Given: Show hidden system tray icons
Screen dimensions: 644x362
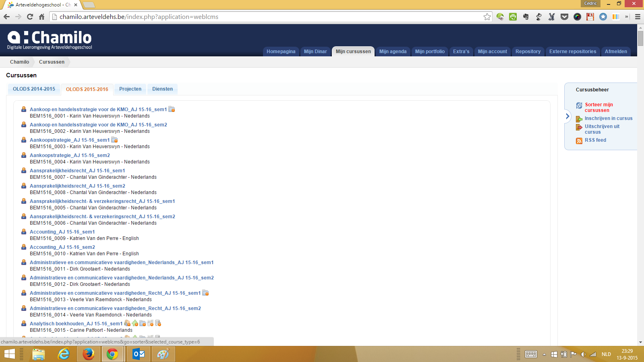Looking at the screenshot, I should [544, 354].
